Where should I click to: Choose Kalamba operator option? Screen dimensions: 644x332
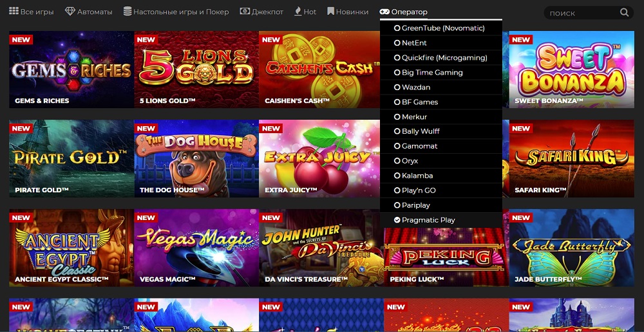tap(441, 176)
